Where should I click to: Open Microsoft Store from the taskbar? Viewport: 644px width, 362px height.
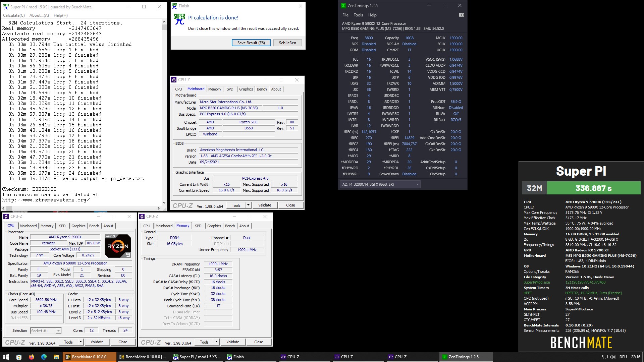click(x=19, y=357)
